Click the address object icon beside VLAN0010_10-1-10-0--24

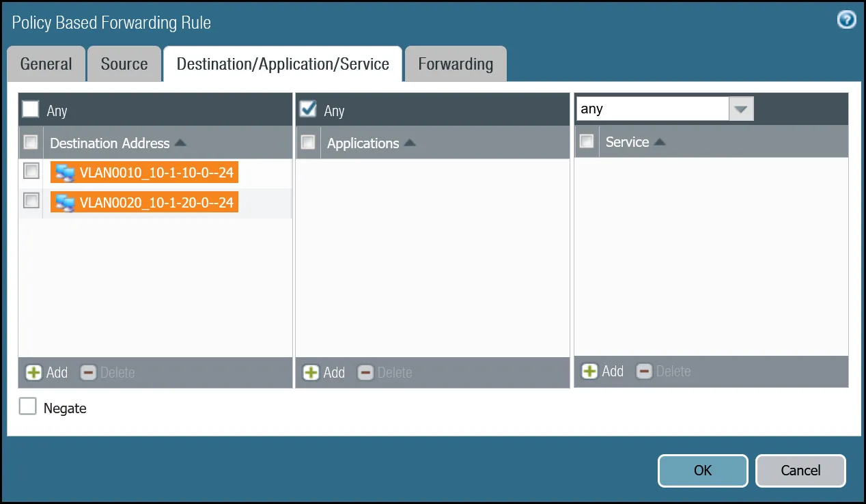pyautogui.click(x=64, y=172)
